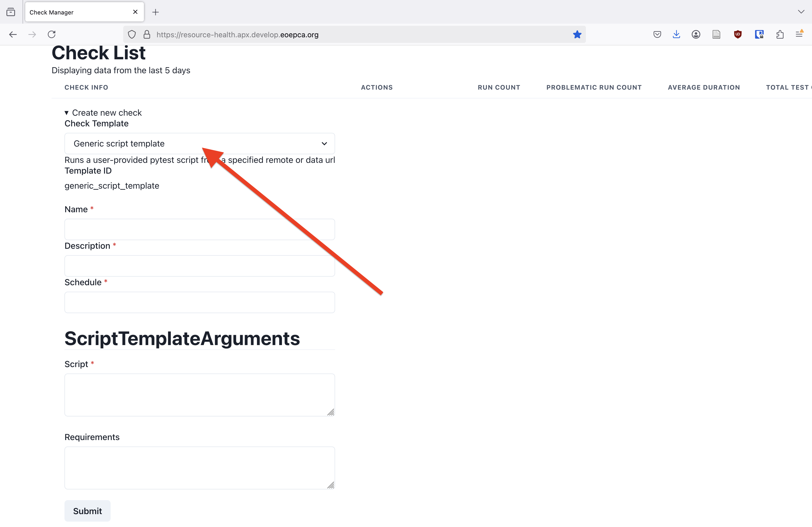Screen dimensions: 812x527
Task: Open the downloads arrow icon
Action: click(x=676, y=34)
